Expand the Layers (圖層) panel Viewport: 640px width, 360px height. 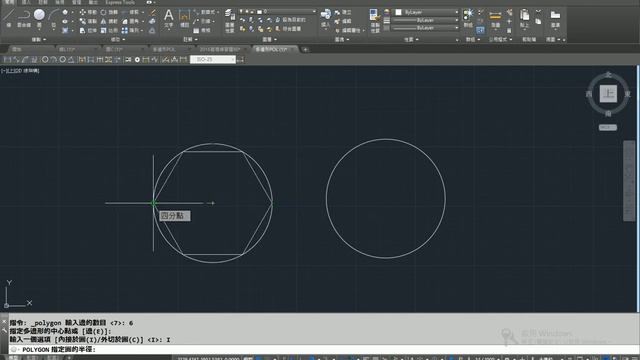[x=269, y=40]
